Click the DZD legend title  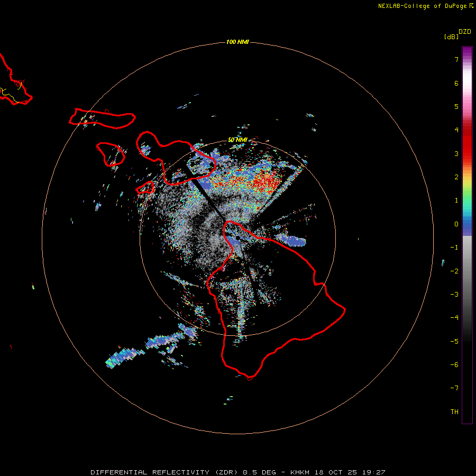click(465, 32)
